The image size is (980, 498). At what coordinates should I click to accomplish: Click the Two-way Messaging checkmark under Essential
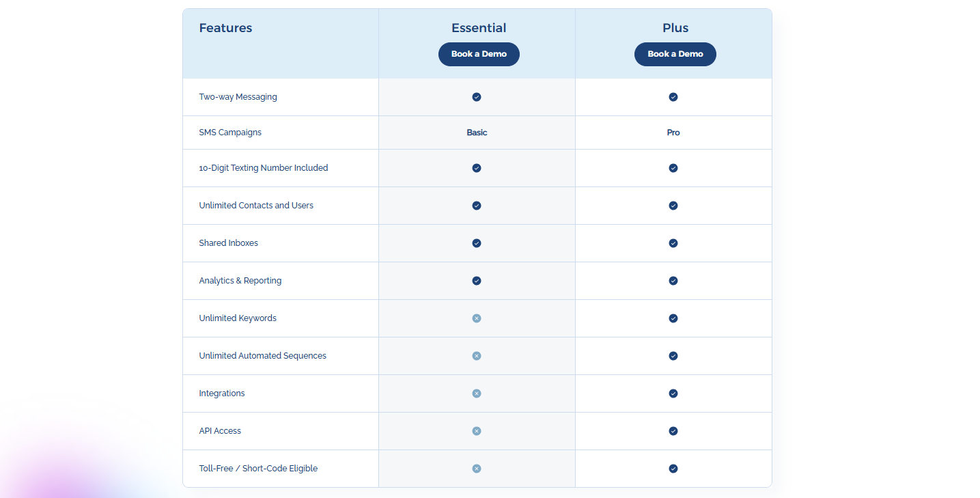click(x=476, y=96)
